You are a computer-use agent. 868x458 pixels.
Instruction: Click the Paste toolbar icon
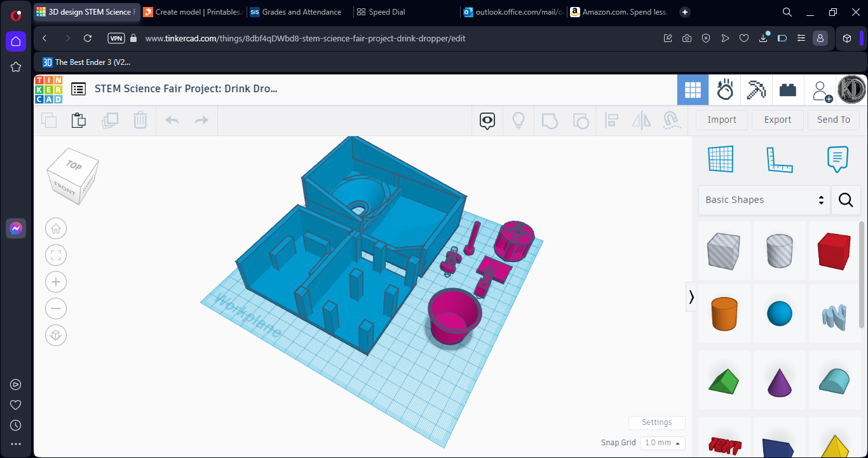click(79, 120)
